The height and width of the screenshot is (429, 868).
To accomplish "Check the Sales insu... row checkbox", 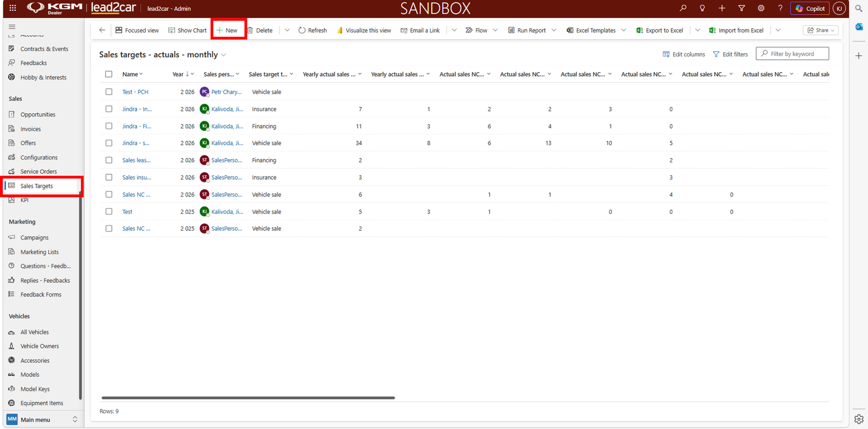I will (x=109, y=178).
